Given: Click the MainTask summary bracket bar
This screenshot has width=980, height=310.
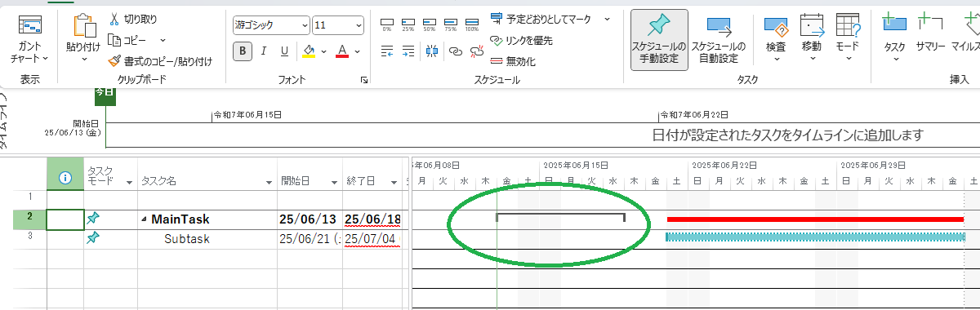Looking at the screenshot, I should click(x=560, y=217).
